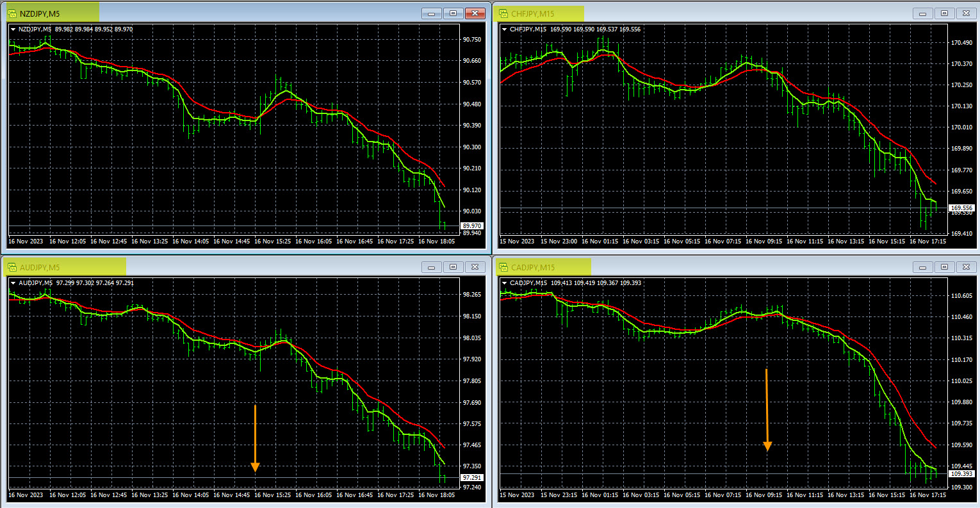Open the AUDJPY chart corner triangle dropdown

13,283
